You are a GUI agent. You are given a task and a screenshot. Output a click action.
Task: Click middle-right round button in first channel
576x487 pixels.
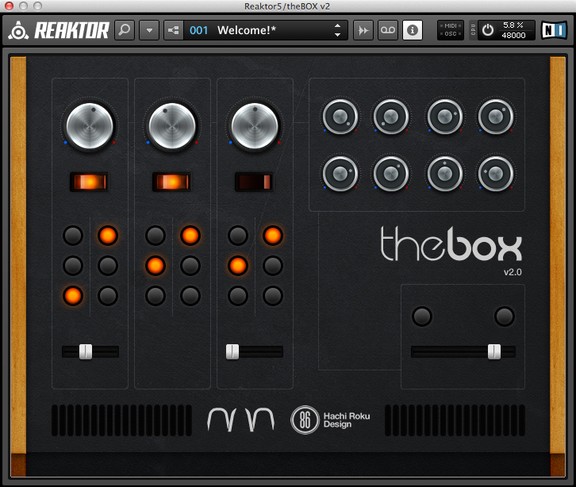coord(108,266)
